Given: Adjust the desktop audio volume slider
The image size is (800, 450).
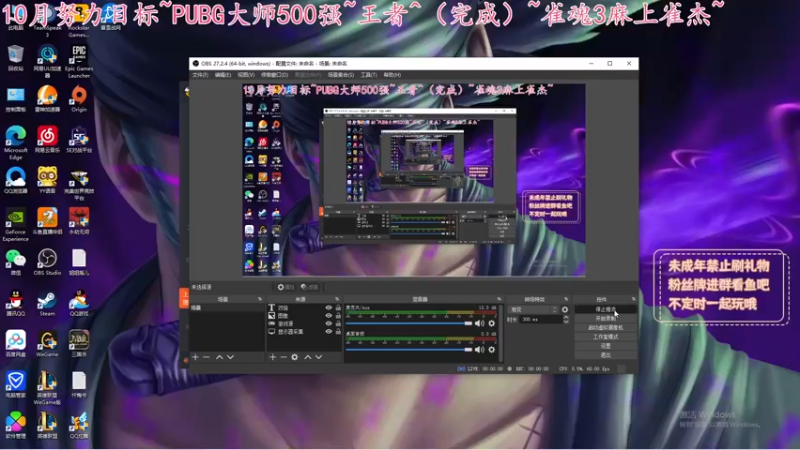Looking at the screenshot, I should 409,349.
